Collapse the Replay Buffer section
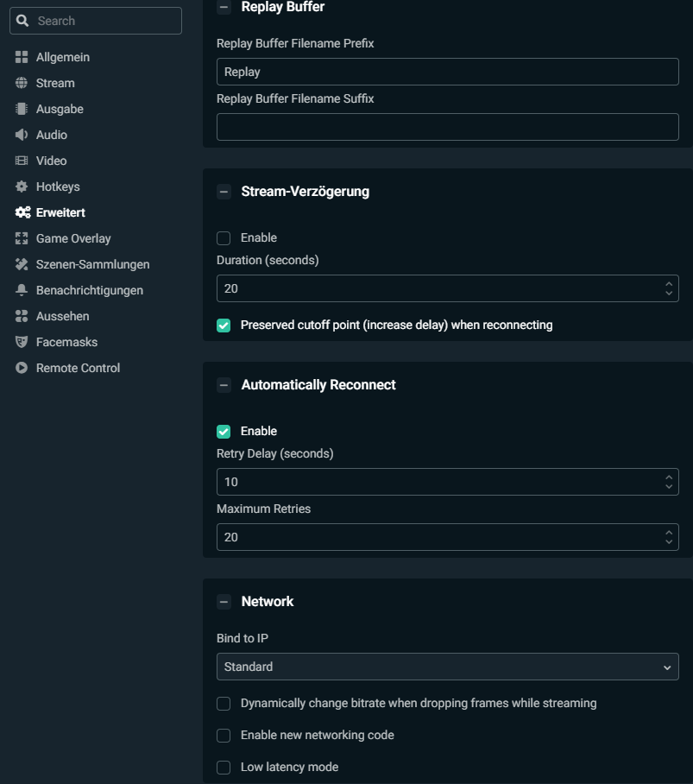Image resolution: width=693 pixels, height=784 pixels. (224, 7)
